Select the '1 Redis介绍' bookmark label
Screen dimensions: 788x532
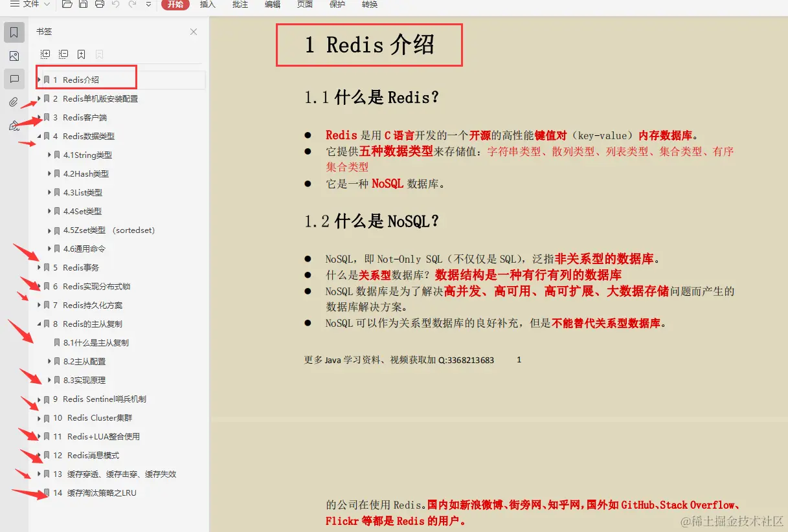click(x=76, y=80)
